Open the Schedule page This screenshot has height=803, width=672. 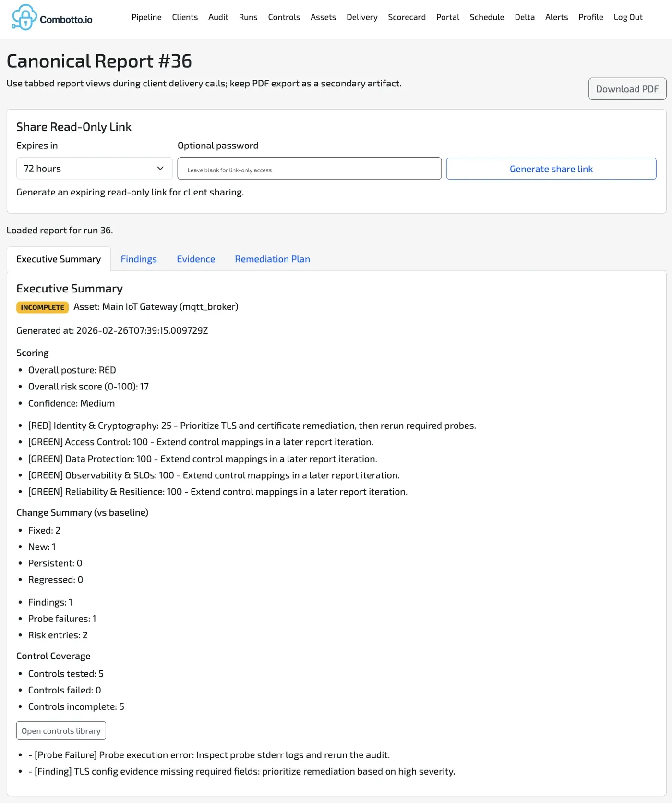487,17
